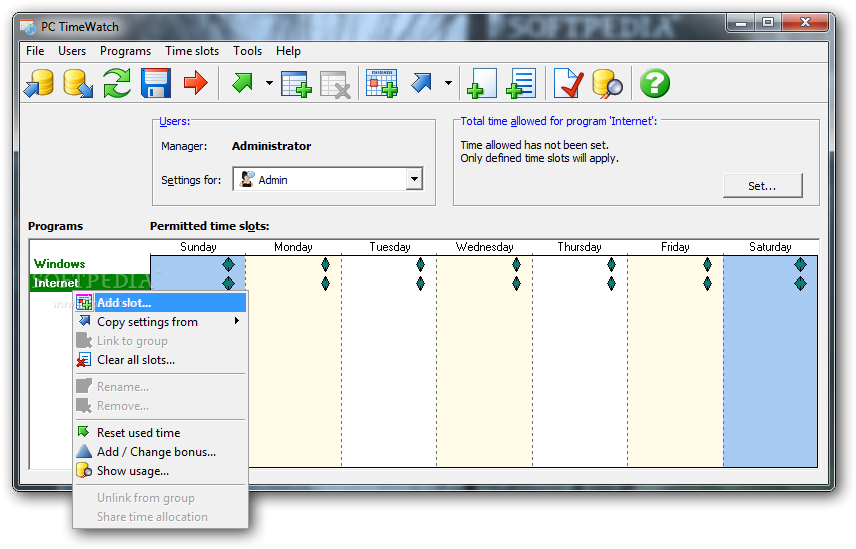The width and height of the screenshot is (856, 549).
Task: Open dropdown arrow beside green arrow icon
Action: tap(269, 83)
